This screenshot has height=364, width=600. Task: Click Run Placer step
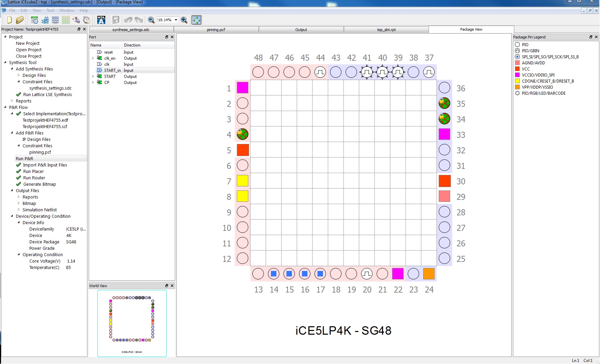click(x=33, y=171)
